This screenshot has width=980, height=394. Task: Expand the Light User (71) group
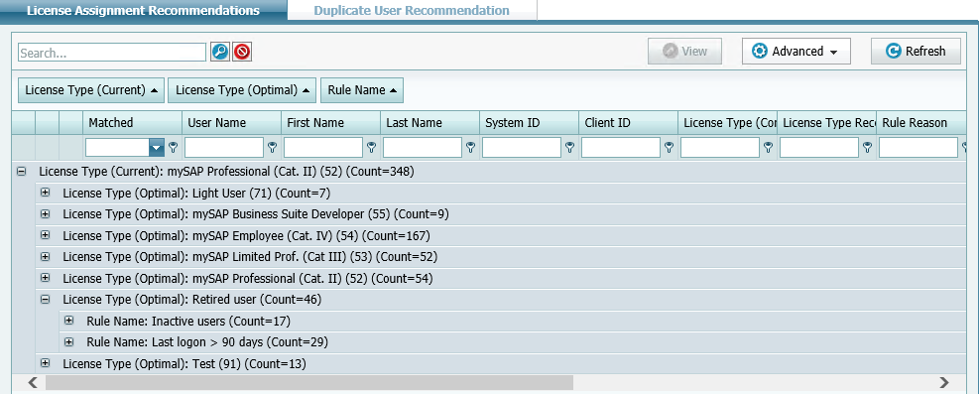pos(45,193)
